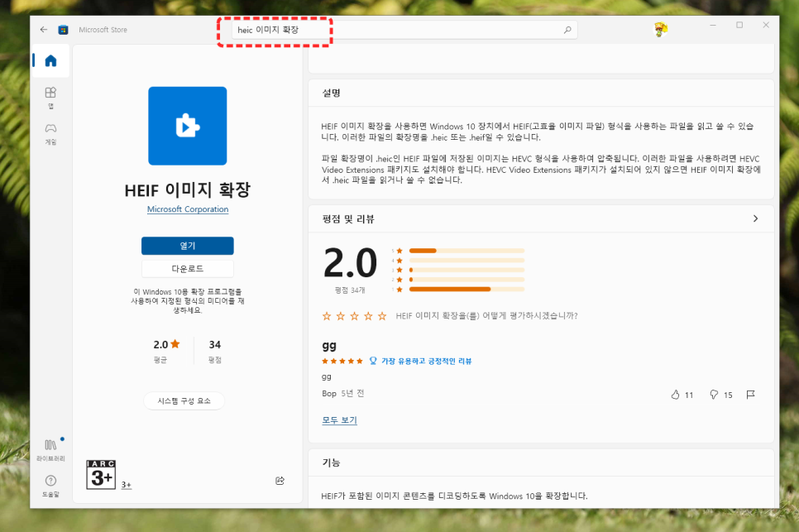This screenshot has height=532, width=799.
Task: Click the 2.0 average rating in left panel
Action: [x=166, y=344]
